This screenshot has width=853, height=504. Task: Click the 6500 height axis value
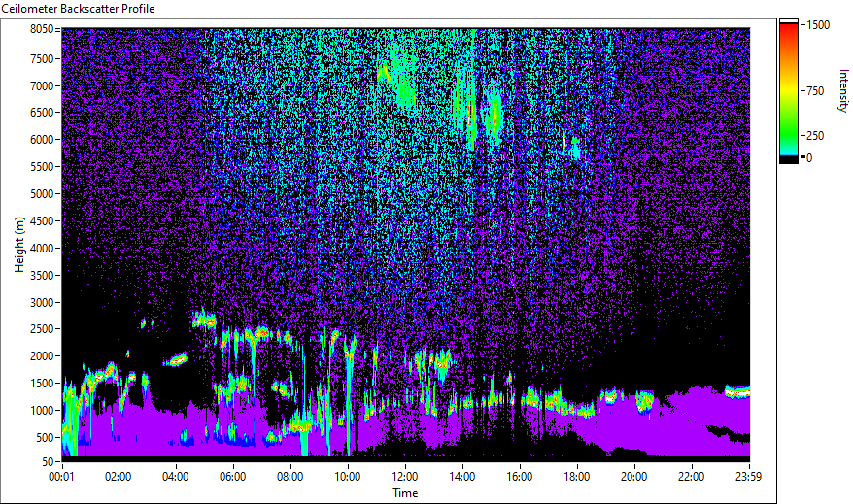coord(42,113)
